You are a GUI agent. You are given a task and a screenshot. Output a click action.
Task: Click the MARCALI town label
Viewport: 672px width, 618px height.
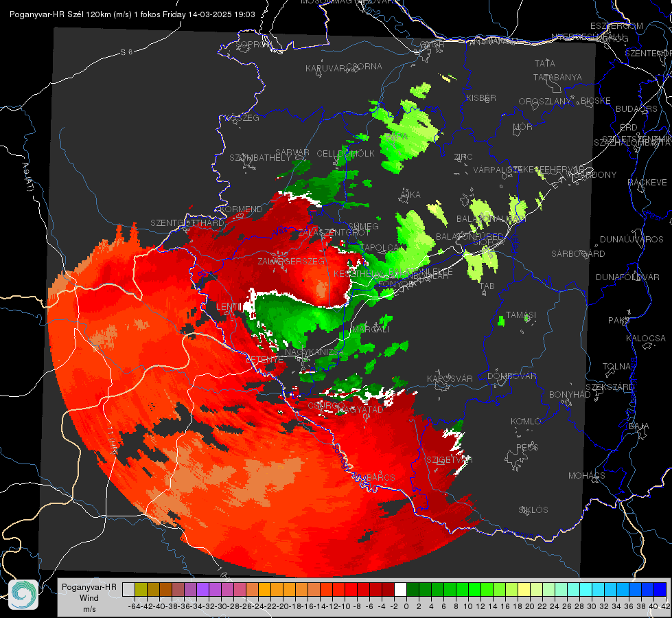point(371,330)
